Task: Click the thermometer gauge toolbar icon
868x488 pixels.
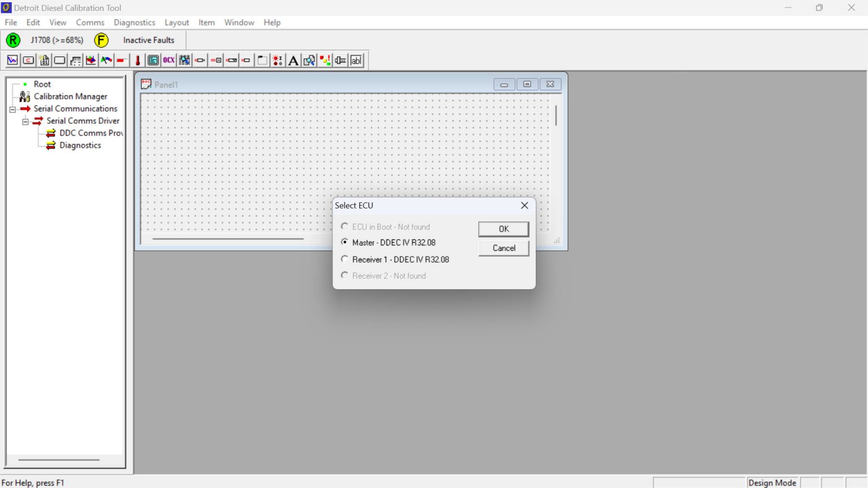Action: 137,60
